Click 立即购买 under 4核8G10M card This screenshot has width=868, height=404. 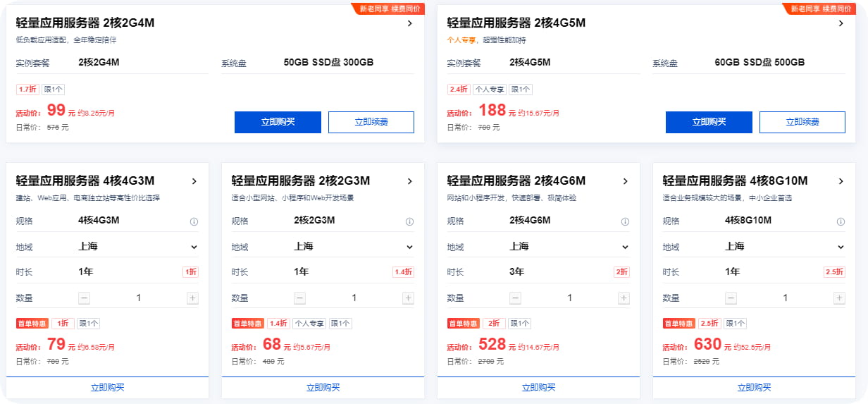pos(754,387)
